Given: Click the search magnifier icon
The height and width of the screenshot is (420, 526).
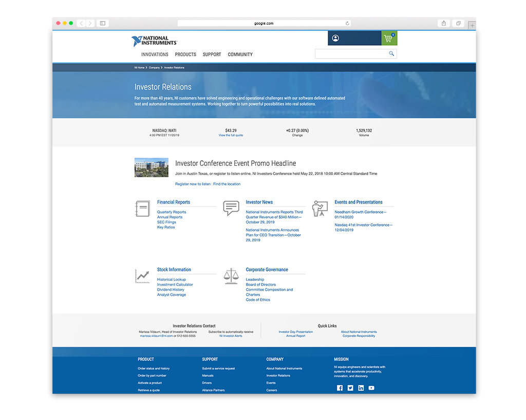Looking at the screenshot, I should [391, 54].
